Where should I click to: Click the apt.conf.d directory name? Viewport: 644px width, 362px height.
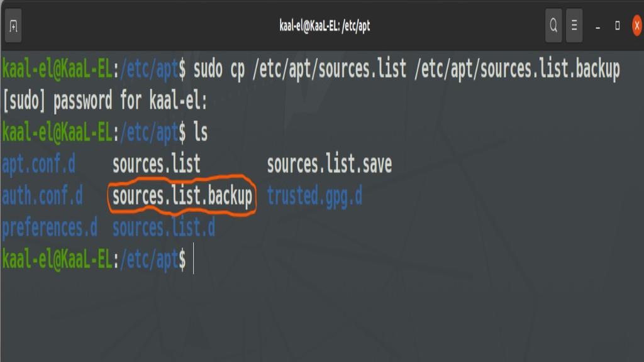38,165
